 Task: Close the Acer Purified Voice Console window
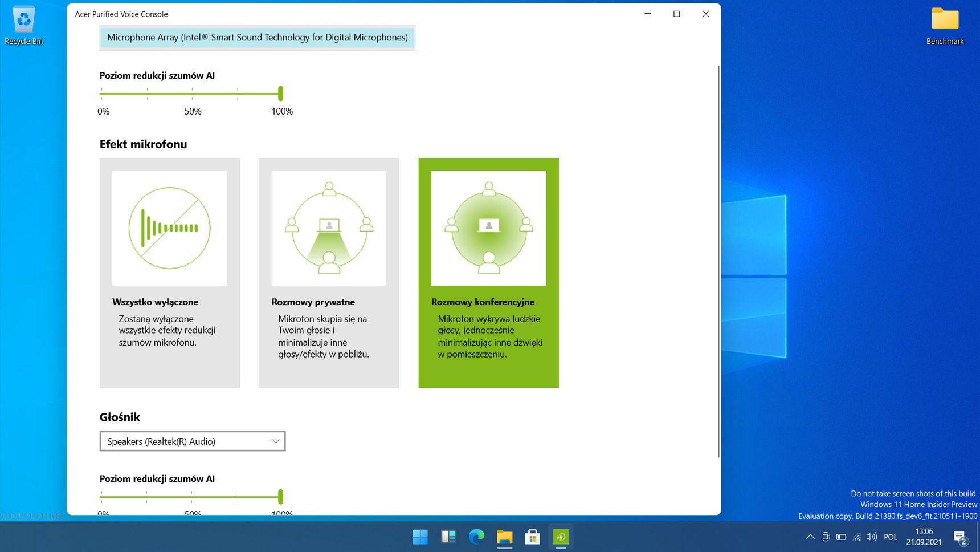[706, 14]
